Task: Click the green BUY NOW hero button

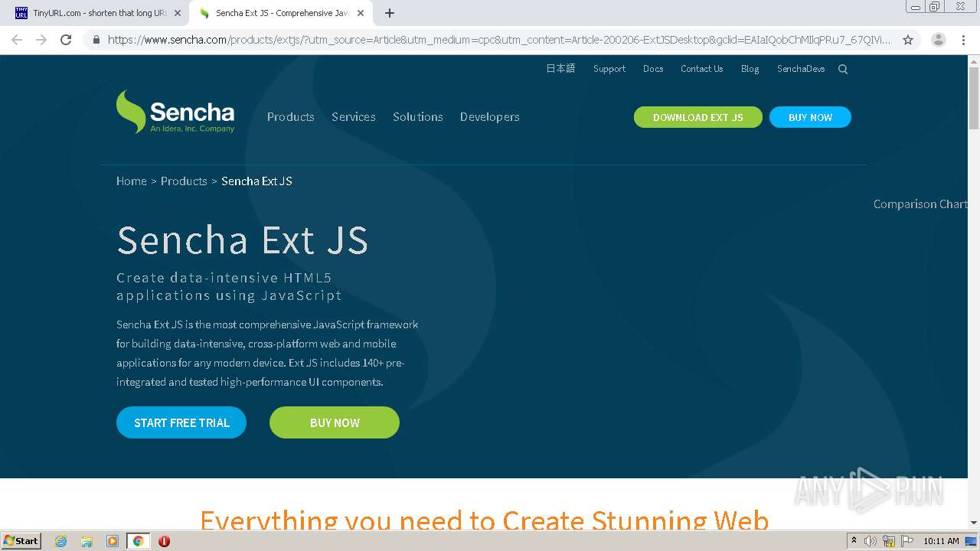Action: (x=335, y=422)
